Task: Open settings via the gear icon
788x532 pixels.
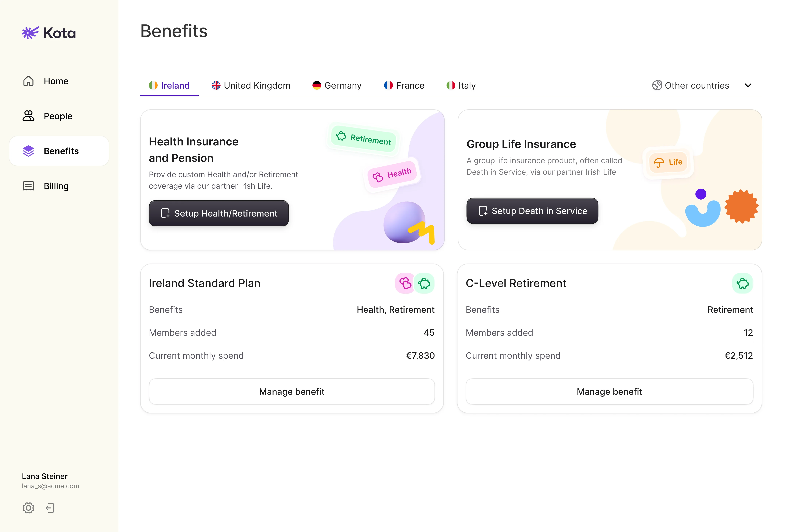Action: 28,508
